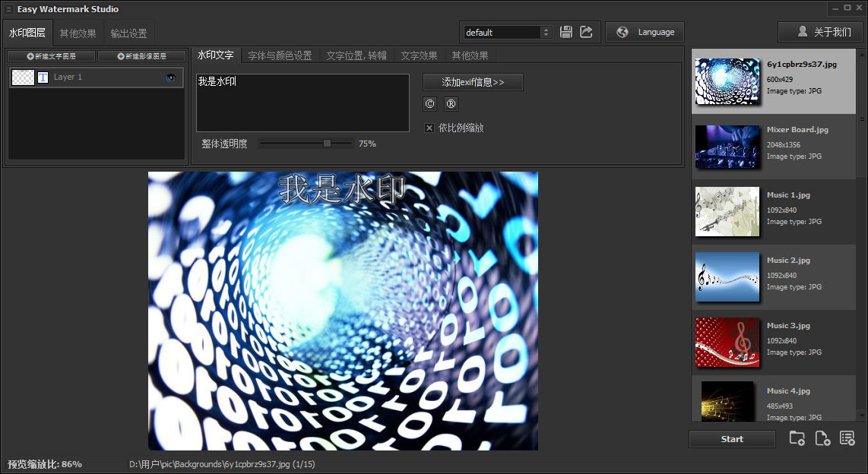
Task: Save the current watermark preset
Action: click(566, 31)
